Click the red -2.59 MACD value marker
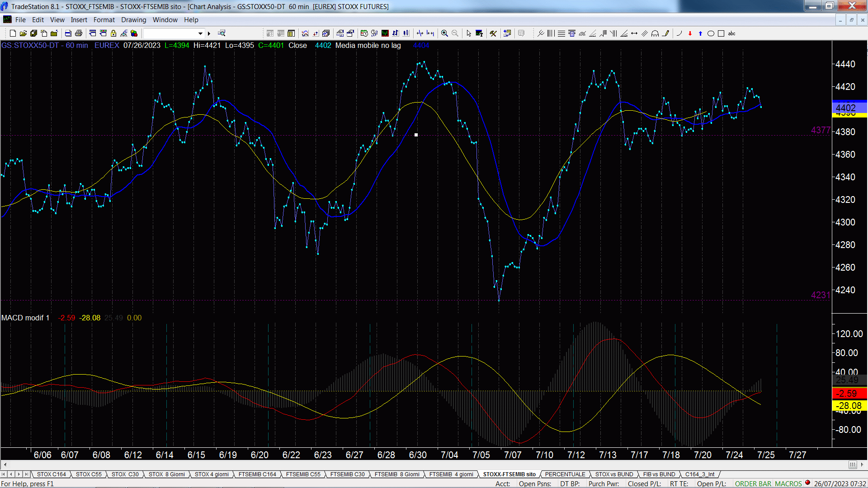The image size is (868, 488). [x=849, y=393]
